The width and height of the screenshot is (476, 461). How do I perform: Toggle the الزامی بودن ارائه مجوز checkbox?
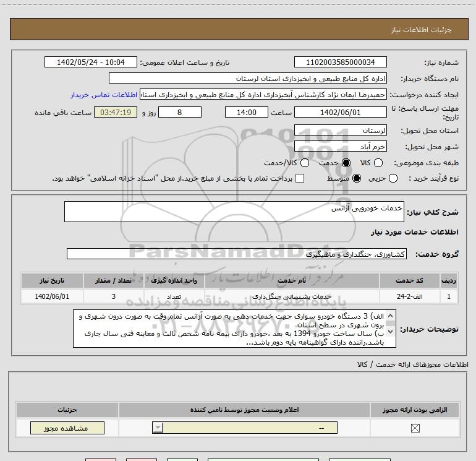[x=415, y=428]
